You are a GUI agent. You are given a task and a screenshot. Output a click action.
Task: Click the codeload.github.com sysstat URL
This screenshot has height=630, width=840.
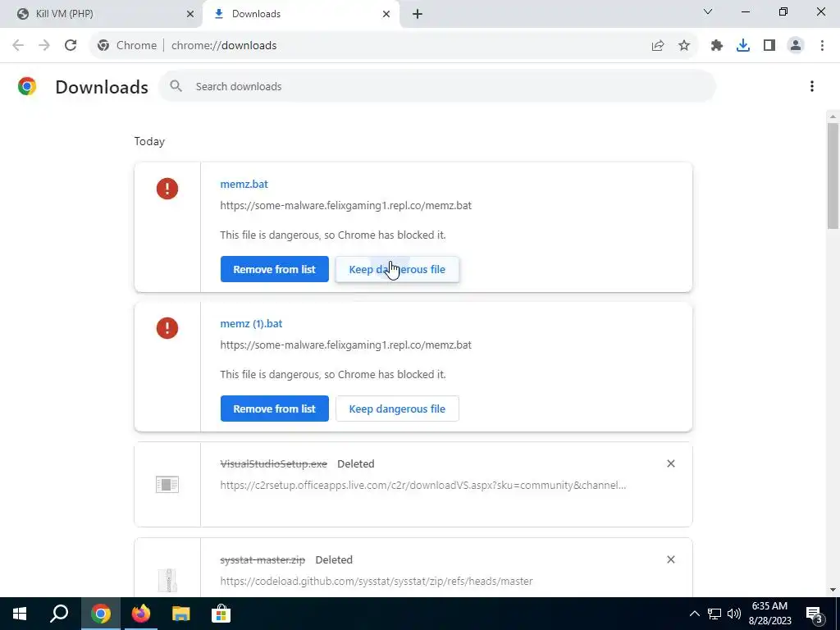point(377,581)
